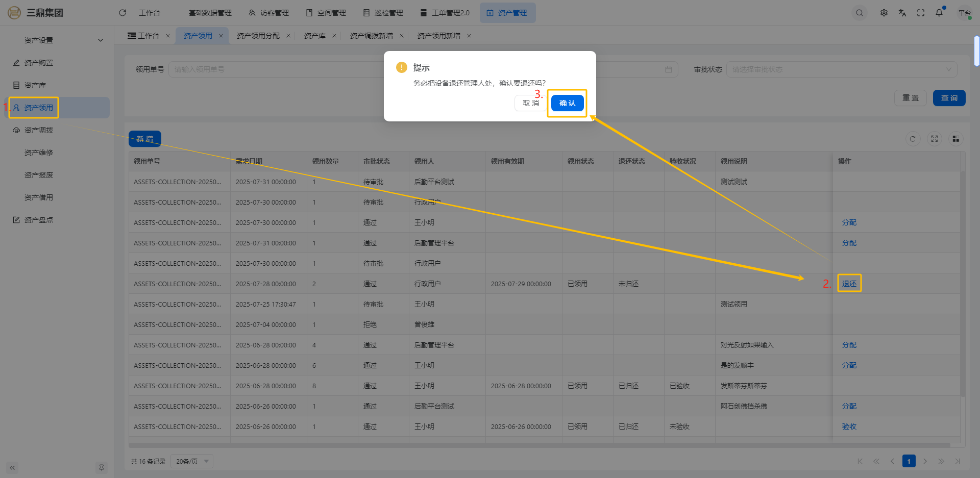The image size is (980, 478).
Task: Click the 确认 button in dialog
Action: coord(567,103)
